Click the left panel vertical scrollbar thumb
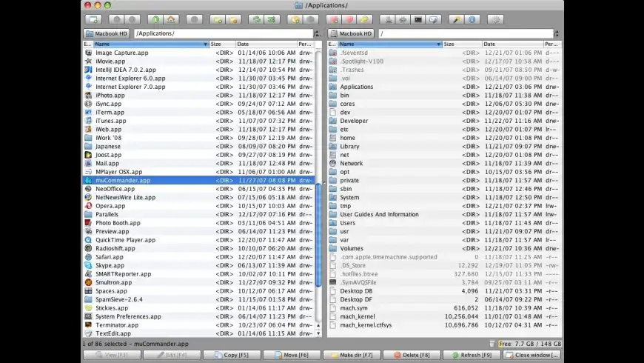The height and width of the screenshot is (363, 644). coord(318,235)
